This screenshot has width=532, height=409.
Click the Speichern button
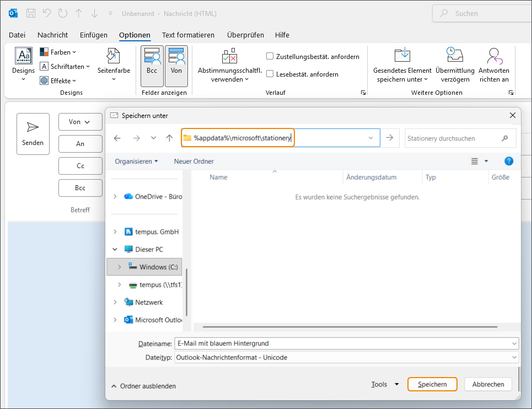click(x=432, y=384)
